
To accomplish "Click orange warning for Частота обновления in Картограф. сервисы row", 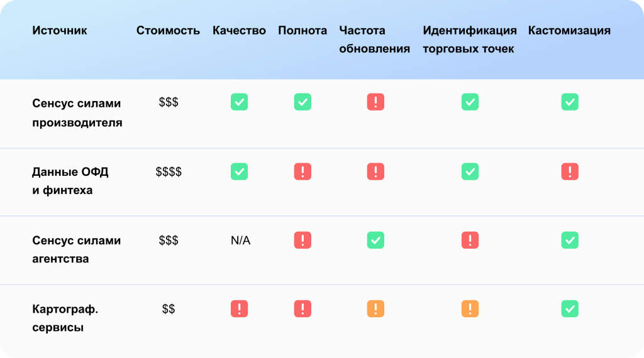I will (375, 308).
